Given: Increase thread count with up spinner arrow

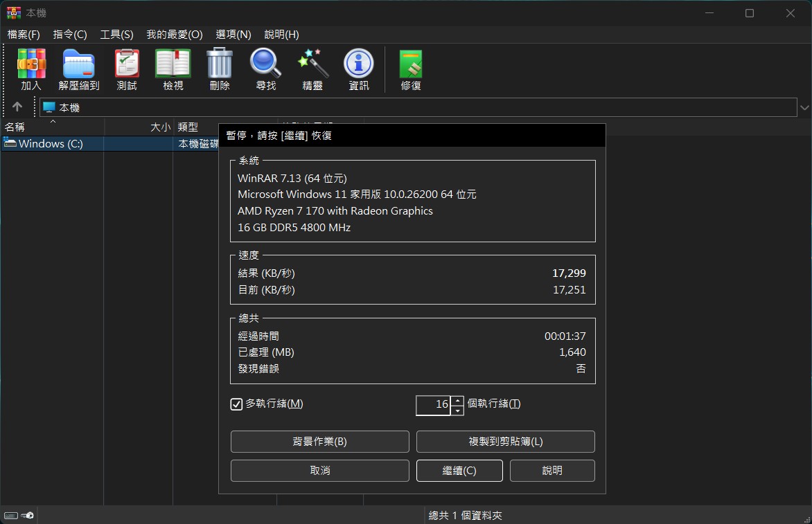Looking at the screenshot, I should (x=457, y=400).
